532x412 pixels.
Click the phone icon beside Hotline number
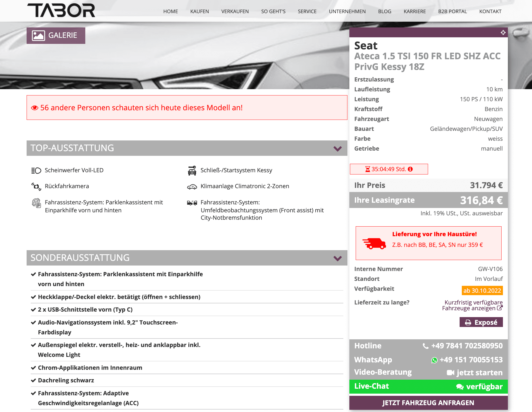pos(426,346)
